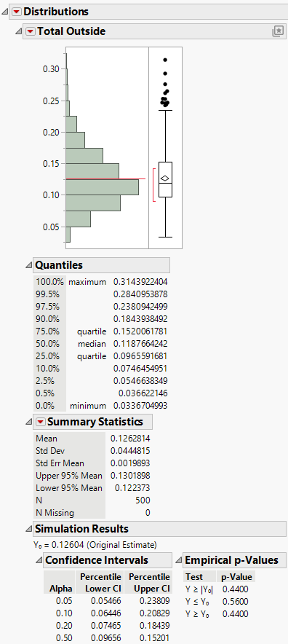
Task: Click the 10.0% quantile value 0.0746454951
Action: (140, 369)
